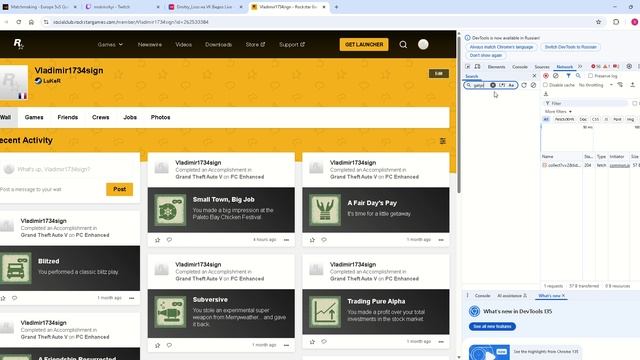Image resolution: width=640 pixels, height=360 pixels.
Task: Comment on the A Fair Day's Pay post
Action: (324, 240)
